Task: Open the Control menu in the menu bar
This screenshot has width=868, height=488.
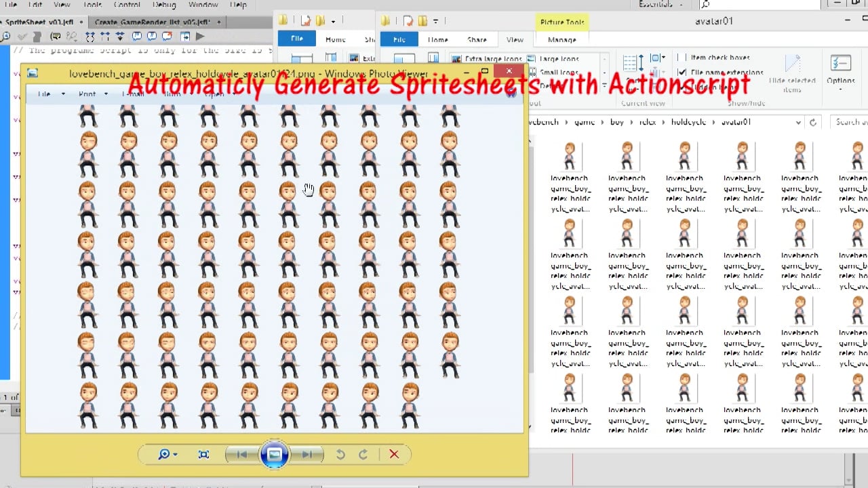Action: [x=127, y=5]
